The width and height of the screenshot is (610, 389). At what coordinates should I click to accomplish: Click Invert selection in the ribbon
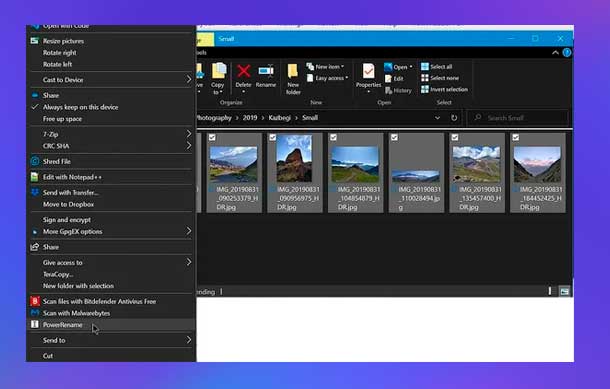click(x=444, y=89)
